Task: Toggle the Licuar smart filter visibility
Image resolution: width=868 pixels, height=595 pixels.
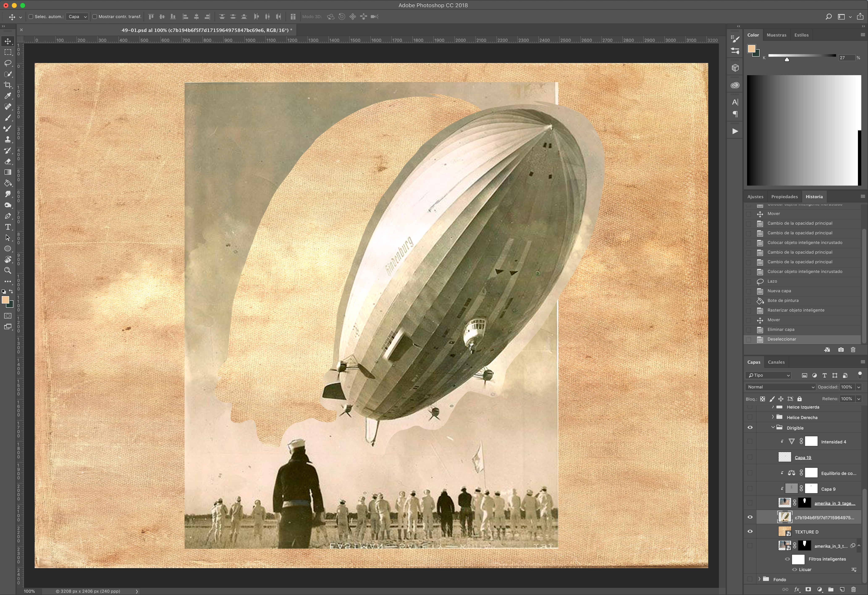Action: pyautogui.click(x=795, y=570)
